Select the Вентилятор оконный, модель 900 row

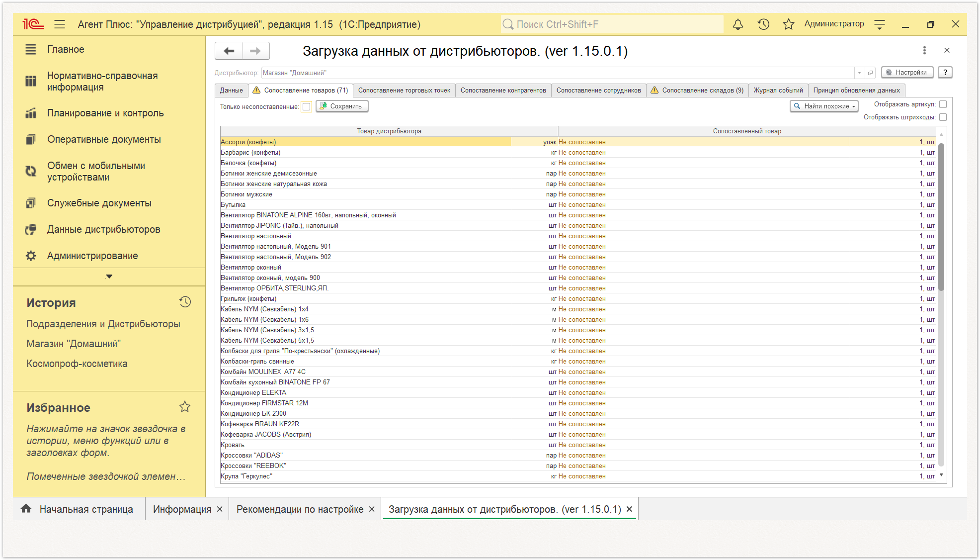[578, 278]
